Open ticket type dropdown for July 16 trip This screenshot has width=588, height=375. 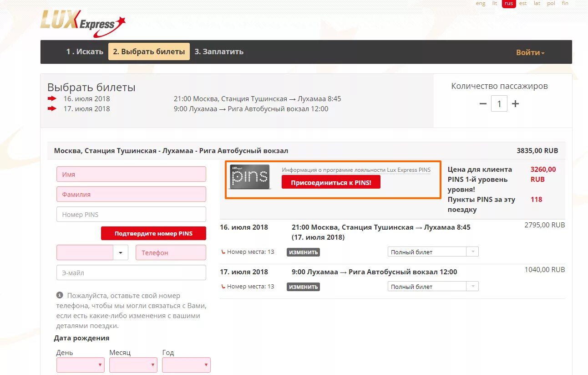click(433, 252)
